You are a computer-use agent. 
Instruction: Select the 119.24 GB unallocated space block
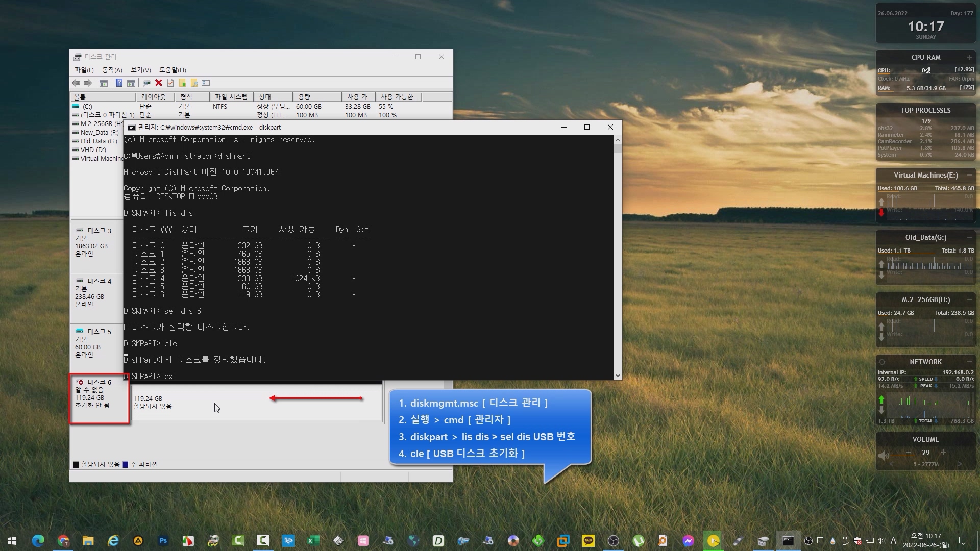pos(256,403)
